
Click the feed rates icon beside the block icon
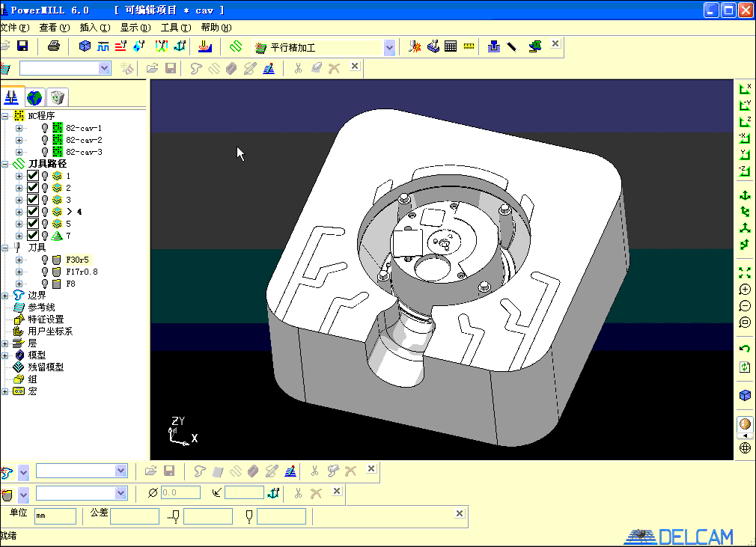click(x=103, y=46)
